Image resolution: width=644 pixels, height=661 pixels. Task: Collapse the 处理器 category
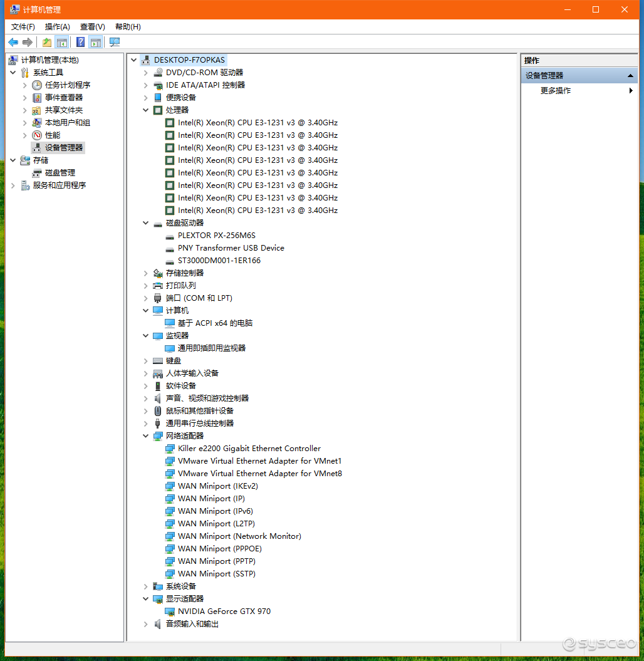tap(146, 110)
